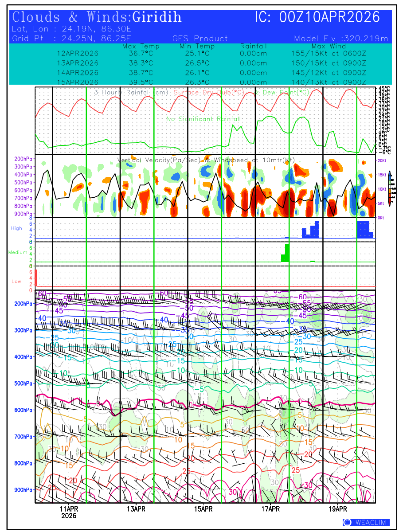399x532 pixels.
Task: Click the 150/15Kt at 0900Z wind value
Action: click(x=326, y=63)
